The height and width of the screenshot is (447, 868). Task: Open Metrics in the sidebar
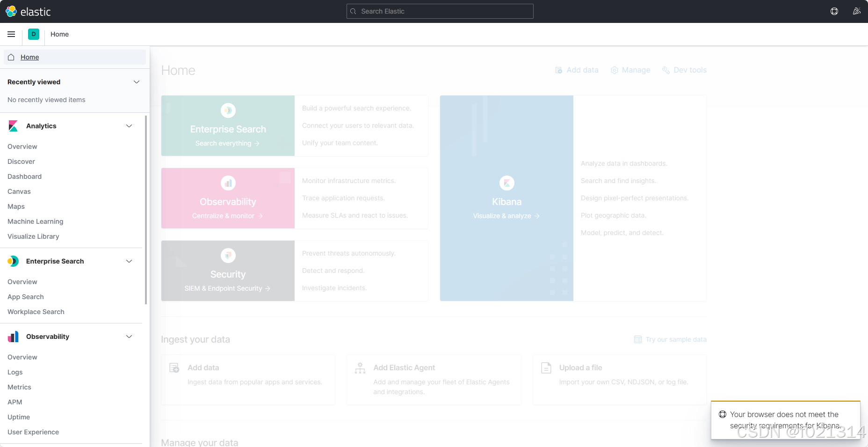point(19,387)
